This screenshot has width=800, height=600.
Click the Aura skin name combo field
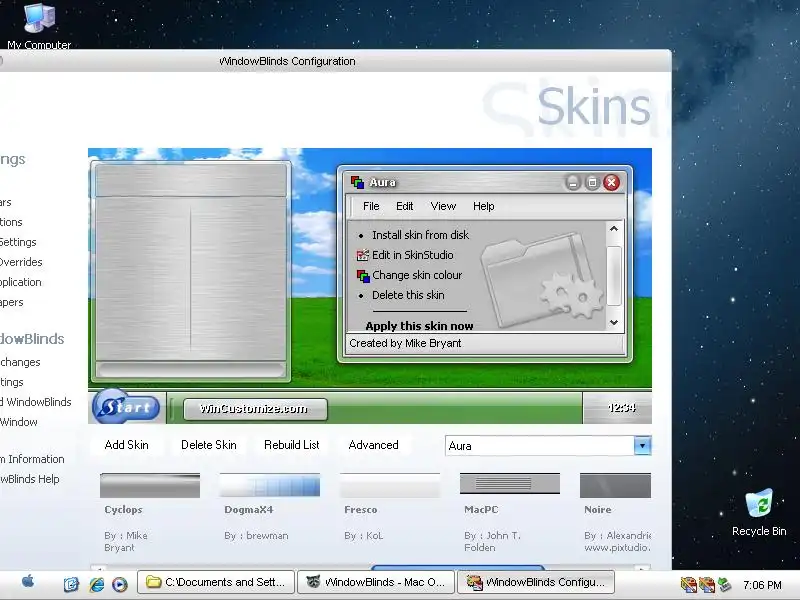(x=540, y=446)
